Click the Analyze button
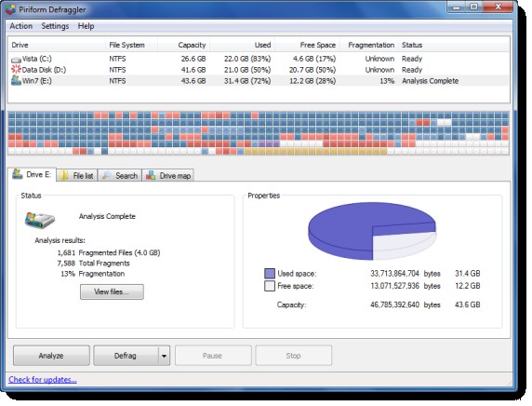 [x=51, y=356]
